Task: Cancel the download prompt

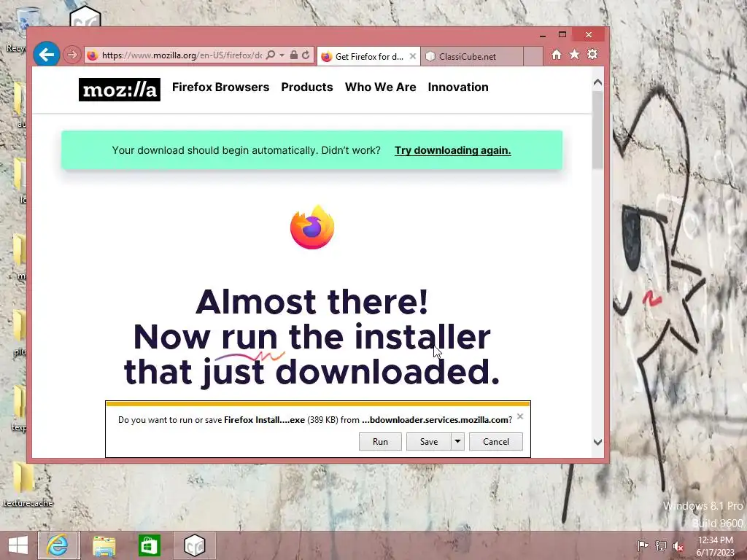Action: pos(496,441)
